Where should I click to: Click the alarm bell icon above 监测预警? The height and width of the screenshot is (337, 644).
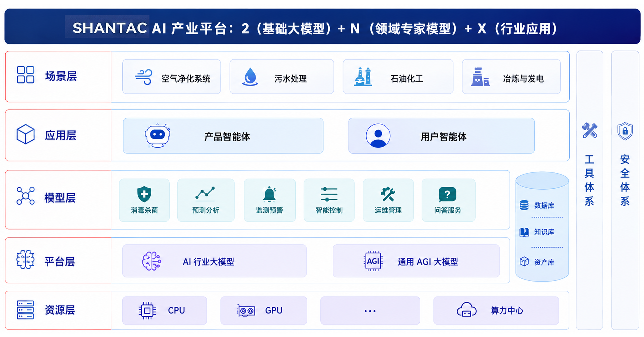coord(269,194)
